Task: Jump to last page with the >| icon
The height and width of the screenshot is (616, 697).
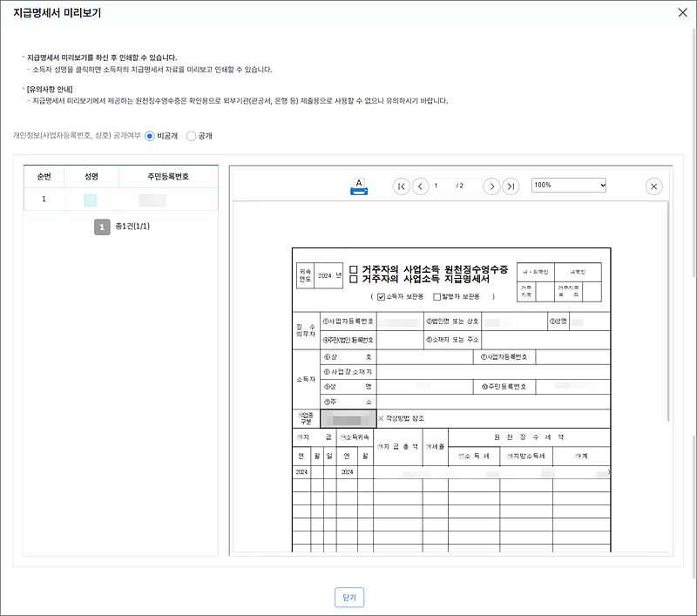Action: coord(511,186)
